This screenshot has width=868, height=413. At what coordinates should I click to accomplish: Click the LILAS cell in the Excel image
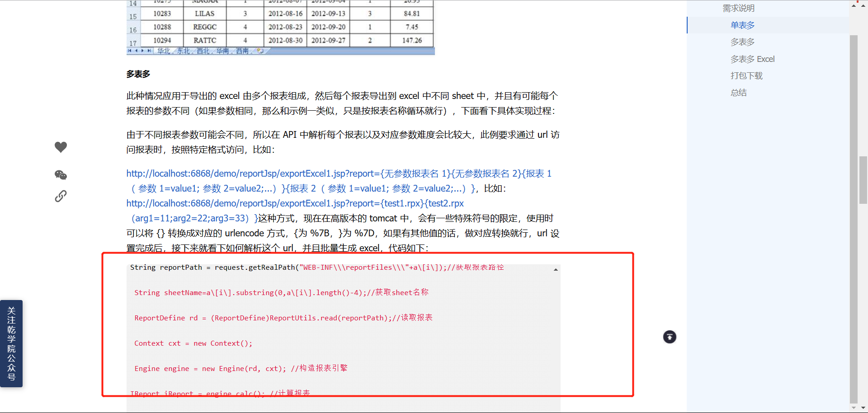click(x=205, y=14)
